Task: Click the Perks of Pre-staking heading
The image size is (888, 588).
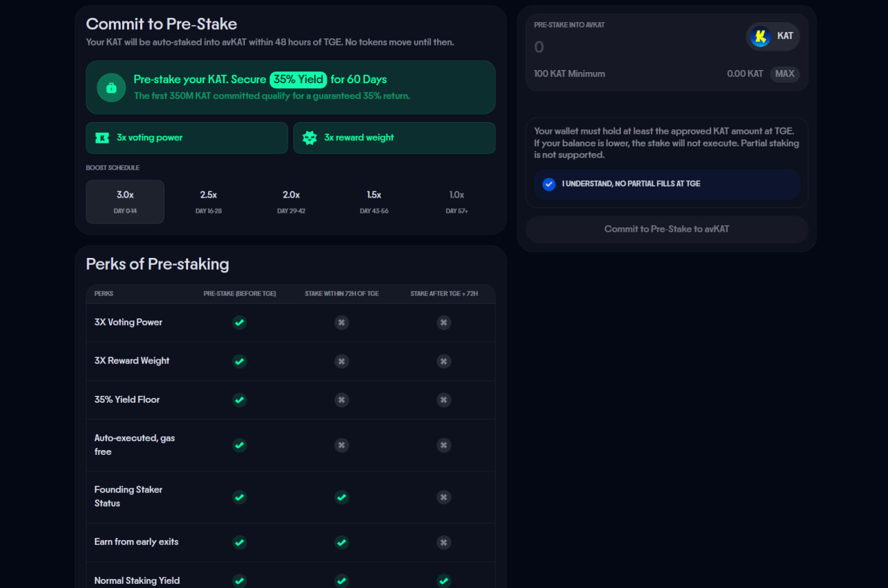Action: point(157,264)
